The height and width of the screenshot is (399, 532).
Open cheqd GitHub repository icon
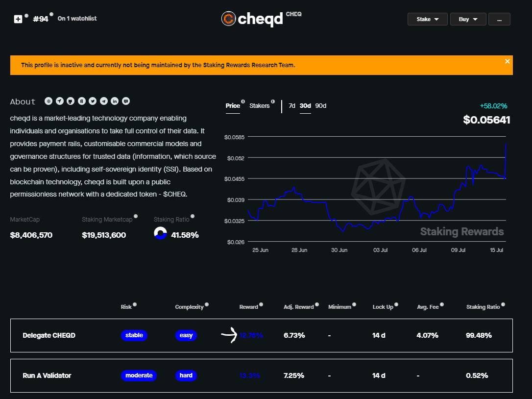coord(71,101)
